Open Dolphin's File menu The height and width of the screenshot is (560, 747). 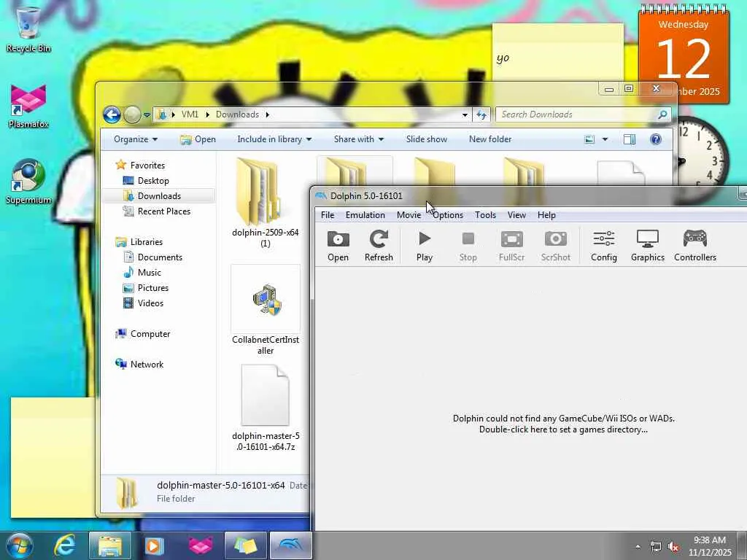pos(328,215)
